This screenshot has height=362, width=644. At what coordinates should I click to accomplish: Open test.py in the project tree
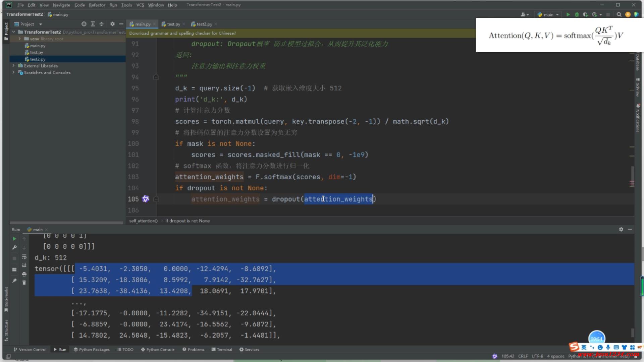tap(36, 52)
